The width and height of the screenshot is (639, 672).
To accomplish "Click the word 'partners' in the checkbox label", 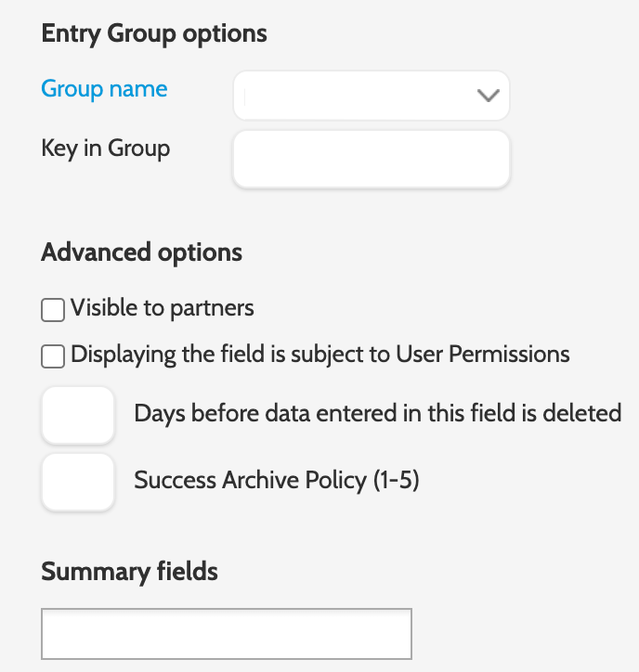I will [210, 307].
